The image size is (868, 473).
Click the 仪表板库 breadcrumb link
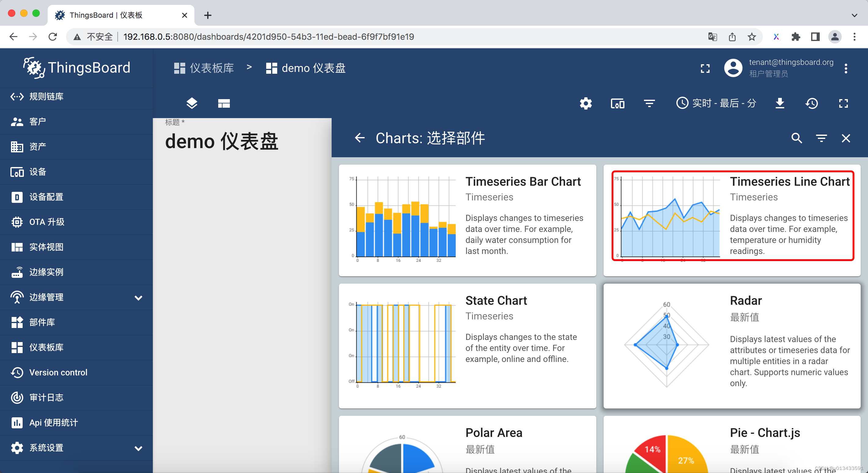[x=204, y=68]
